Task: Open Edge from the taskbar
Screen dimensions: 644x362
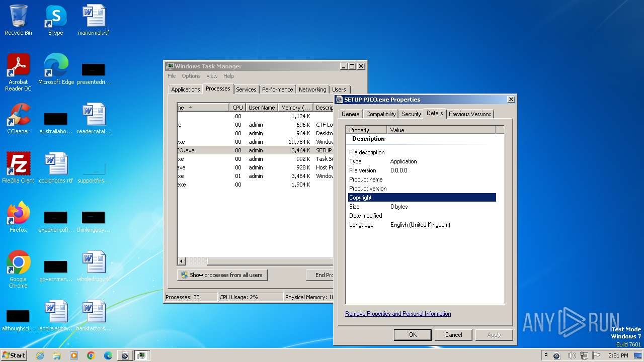Action: tap(108, 355)
